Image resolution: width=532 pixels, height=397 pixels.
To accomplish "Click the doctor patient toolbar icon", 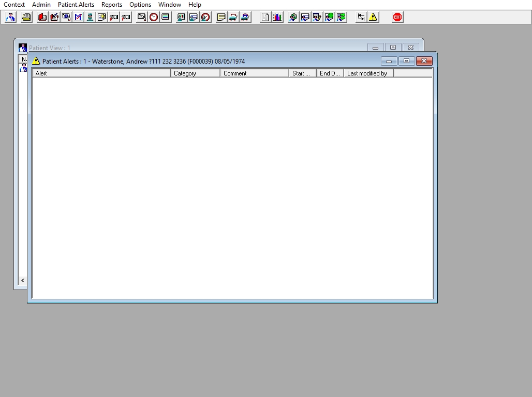I will point(10,17).
